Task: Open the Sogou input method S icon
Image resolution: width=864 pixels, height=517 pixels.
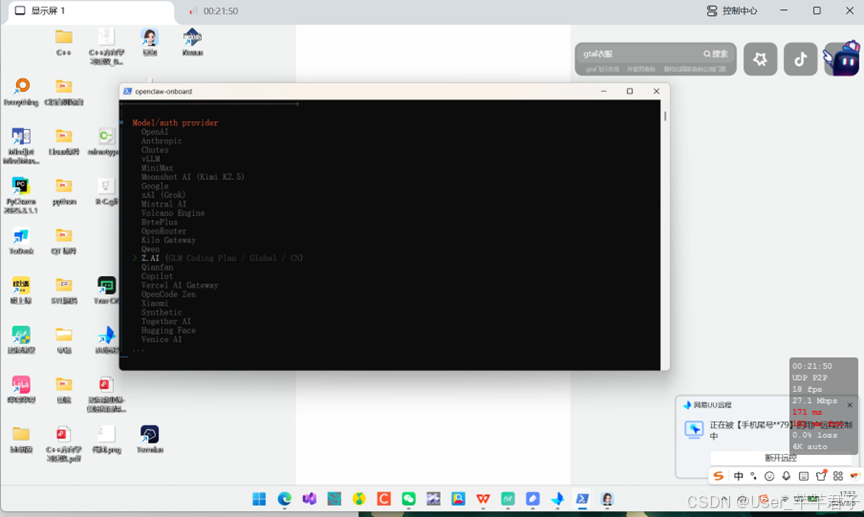Action: pyautogui.click(x=719, y=476)
